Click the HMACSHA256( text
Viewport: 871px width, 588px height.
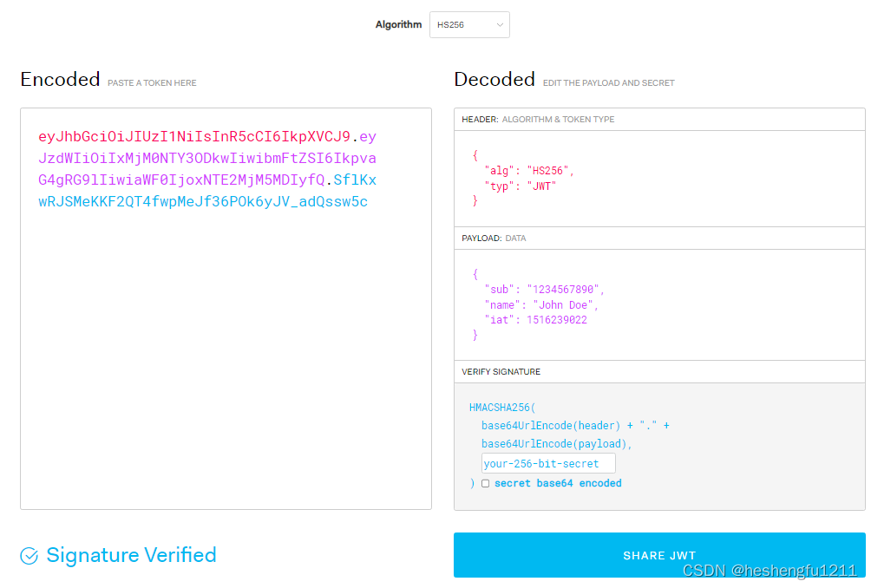502,408
